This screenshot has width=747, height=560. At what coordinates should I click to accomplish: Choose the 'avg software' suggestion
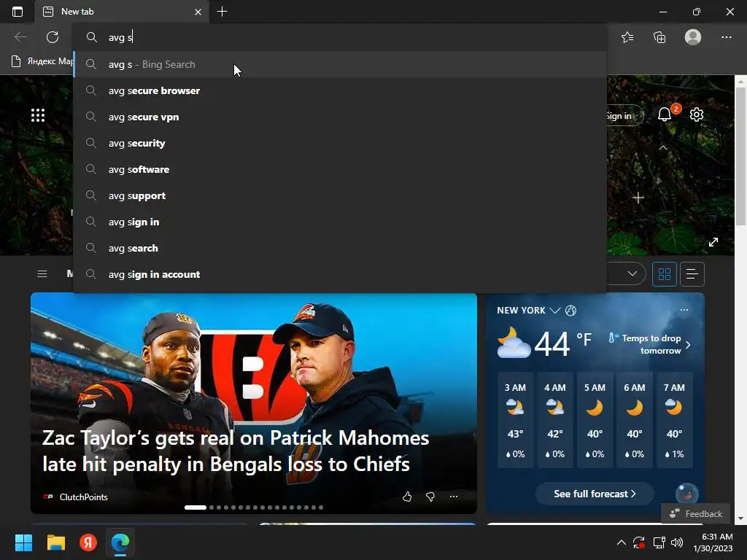(x=340, y=169)
